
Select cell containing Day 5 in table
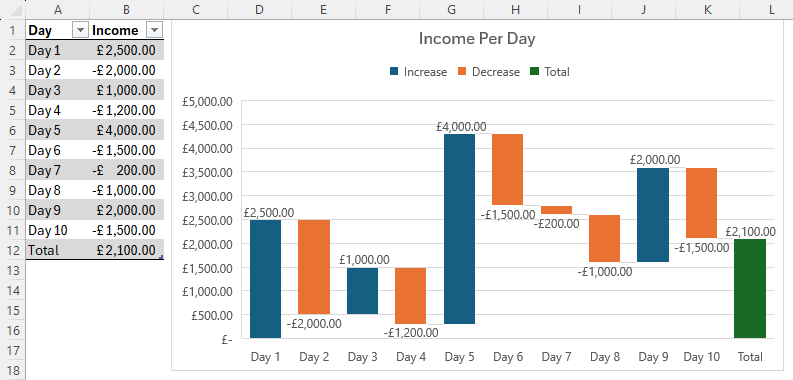[58, 131]
